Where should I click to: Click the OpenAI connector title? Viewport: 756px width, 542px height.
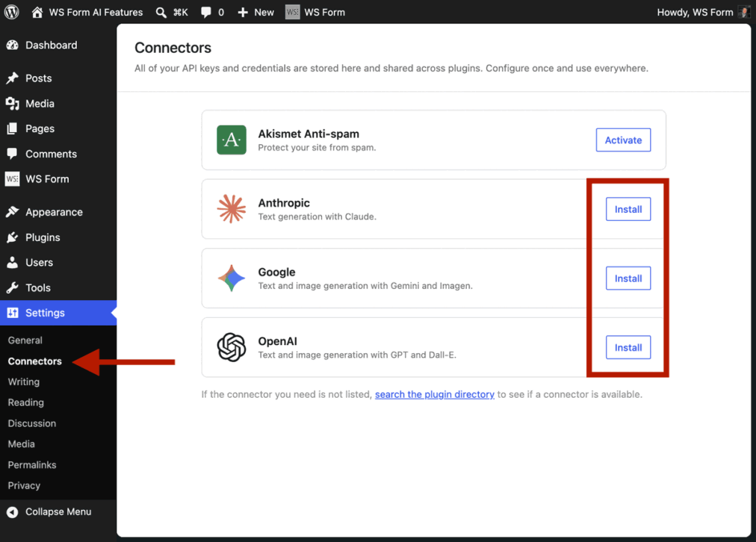click(278, 341)
